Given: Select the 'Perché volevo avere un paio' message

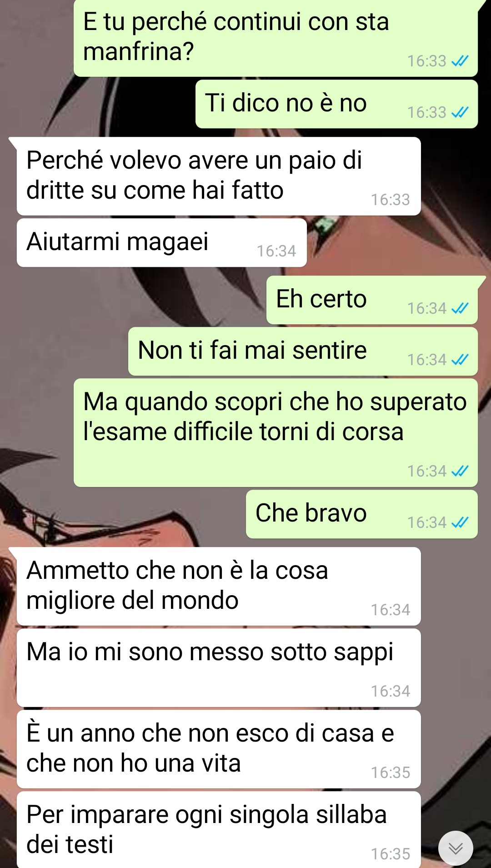Looking at the screenshot, I should point(219,176).
